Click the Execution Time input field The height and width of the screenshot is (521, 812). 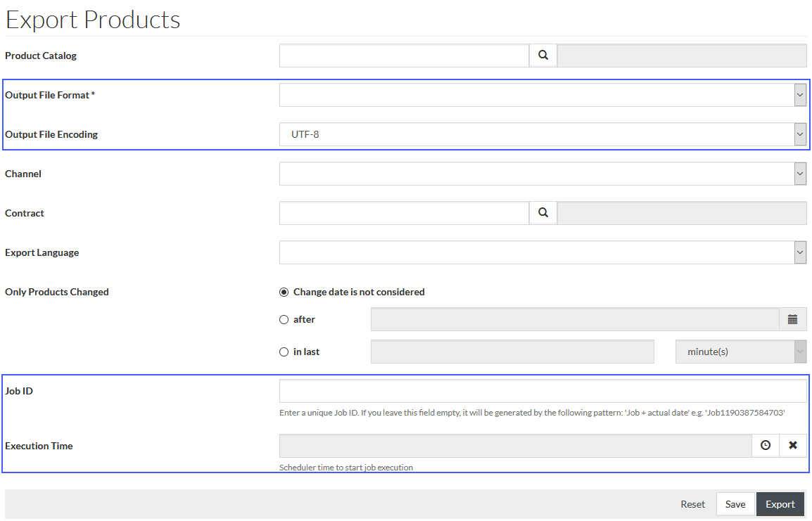515,446
